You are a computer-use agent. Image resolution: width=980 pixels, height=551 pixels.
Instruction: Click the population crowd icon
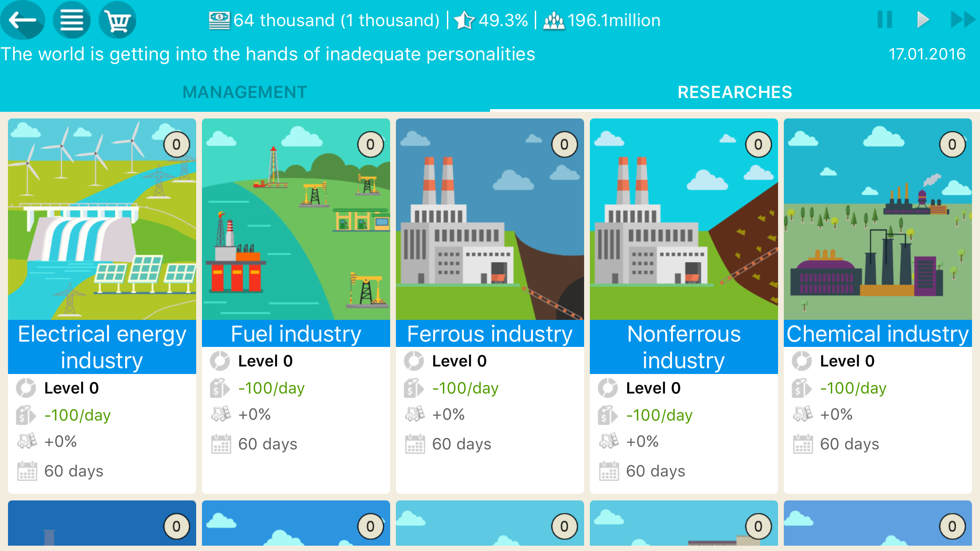pos(553,20)
